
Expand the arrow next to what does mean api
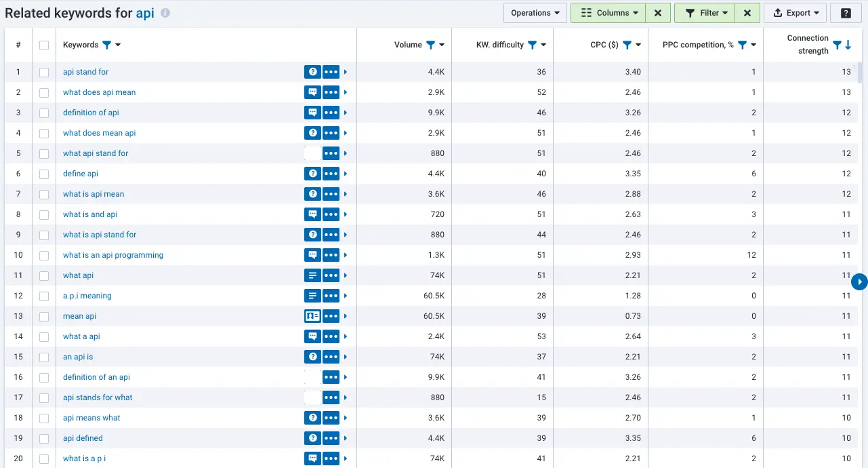pos(346,133)
